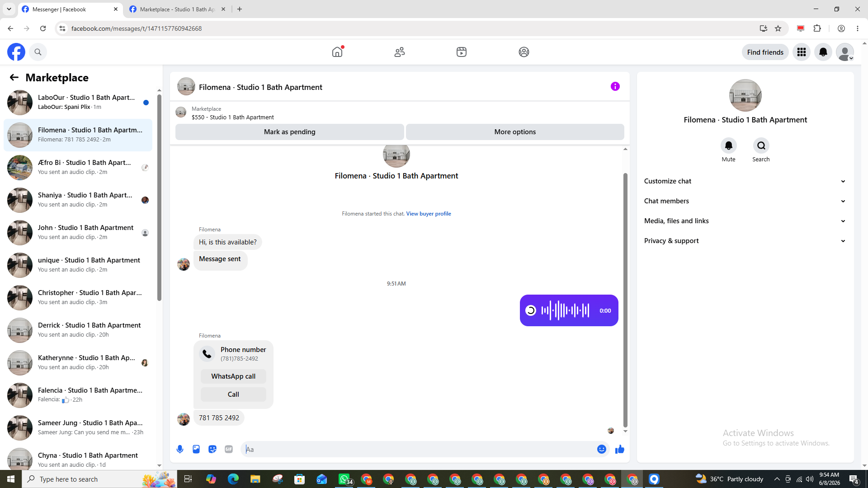
Task: Install app icon in address bar
Action: (x=764, y=28)
